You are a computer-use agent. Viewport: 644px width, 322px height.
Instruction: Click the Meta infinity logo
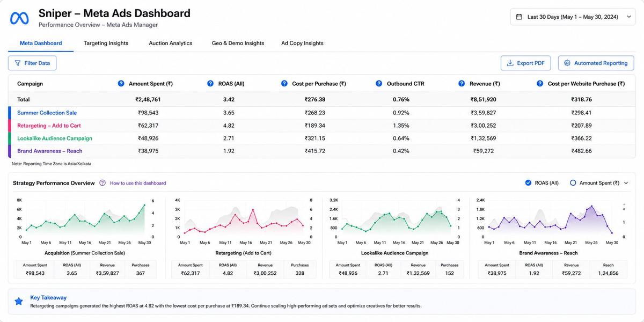point(19,18)
